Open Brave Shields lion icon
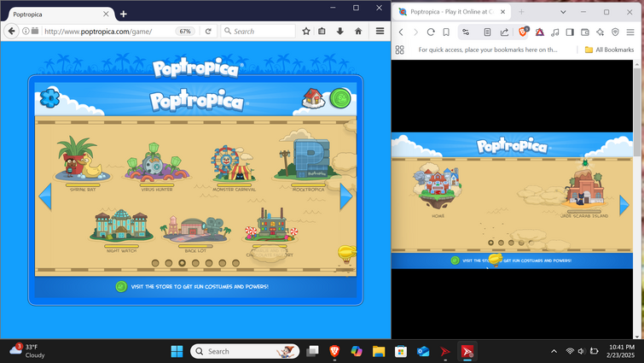 click(x=523, y=32)
